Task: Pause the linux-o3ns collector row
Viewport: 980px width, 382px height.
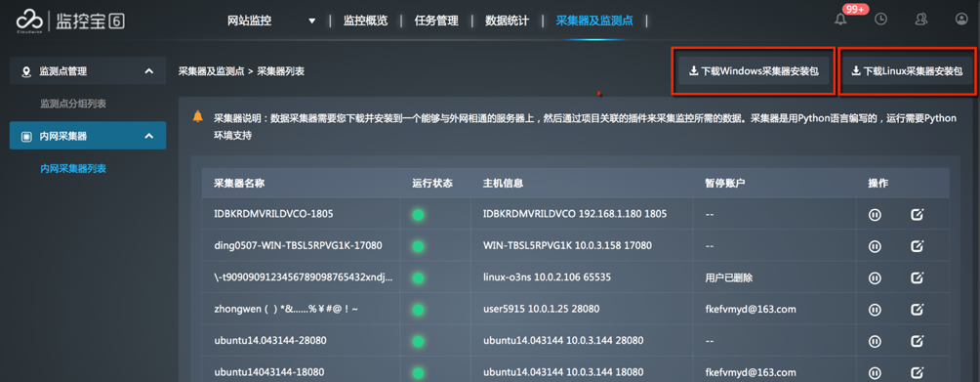Action: coord(875,277)
